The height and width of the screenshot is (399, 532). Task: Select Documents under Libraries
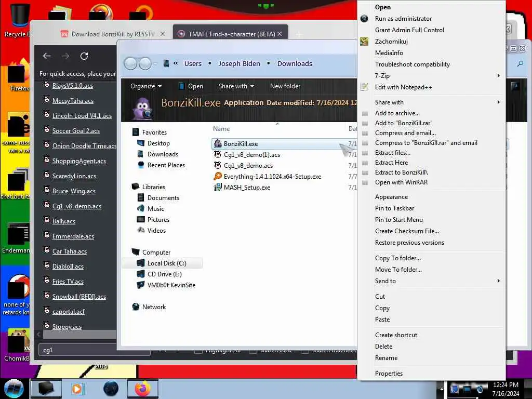(x=163, y=198)
